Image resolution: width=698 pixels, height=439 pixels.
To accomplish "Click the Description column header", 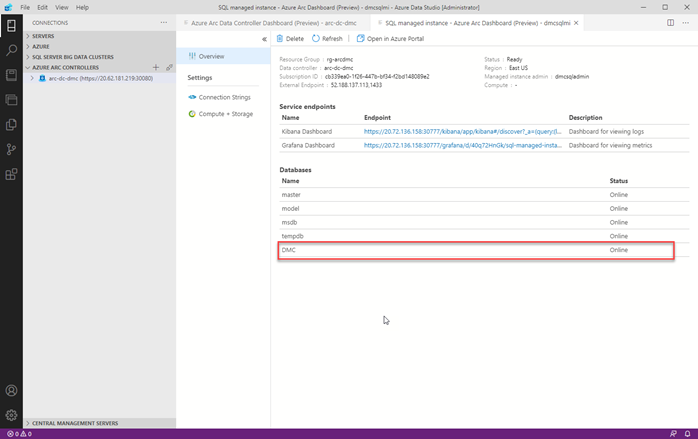I will (x=585, y=118).
